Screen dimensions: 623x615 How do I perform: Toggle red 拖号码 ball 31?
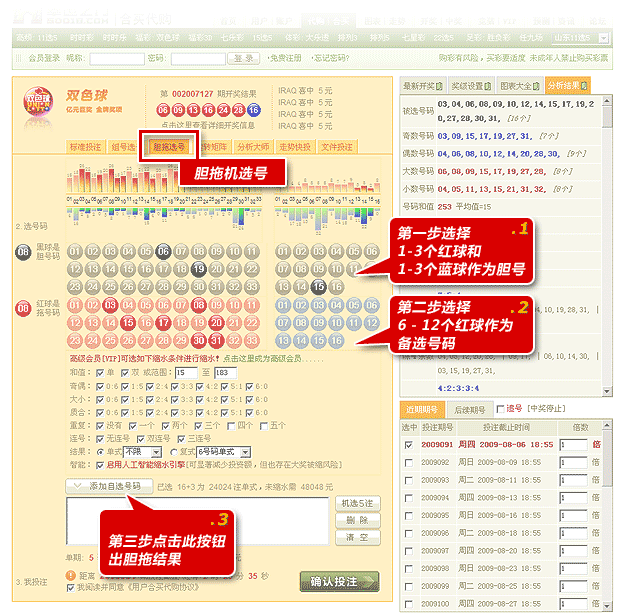click(x=217, y=340)
